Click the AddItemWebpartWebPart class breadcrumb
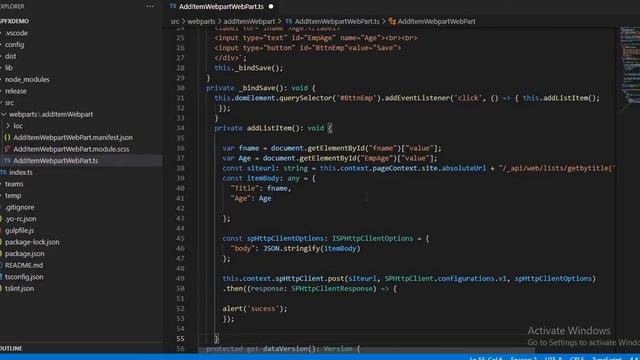Screen dimensions: 640x360 436,21
